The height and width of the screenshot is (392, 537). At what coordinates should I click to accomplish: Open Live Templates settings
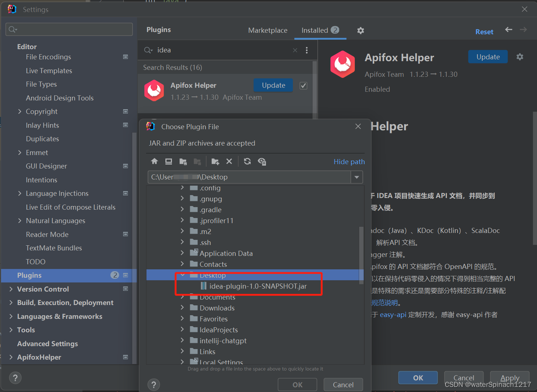(49, 71)
